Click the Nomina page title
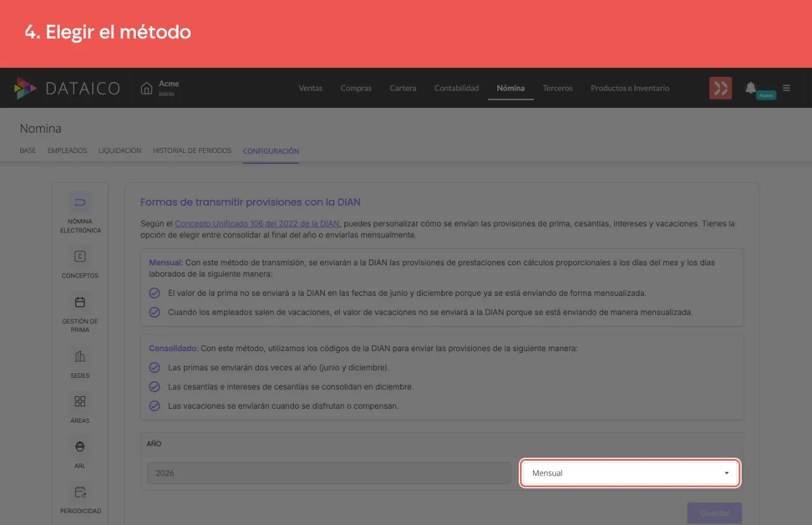This screenshot has height=525, width=812. click(x=41, y=129)
